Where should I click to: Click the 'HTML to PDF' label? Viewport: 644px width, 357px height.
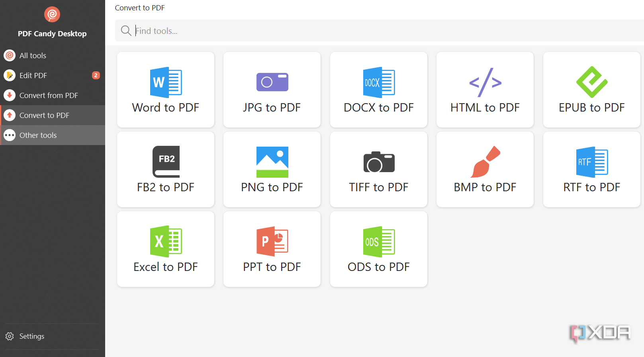click(485, 108)
